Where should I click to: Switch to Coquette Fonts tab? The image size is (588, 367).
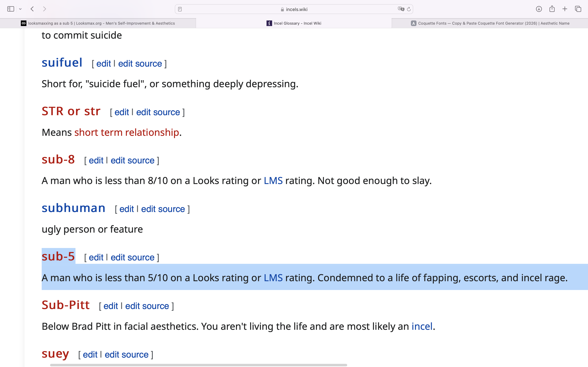click(490, 23)
